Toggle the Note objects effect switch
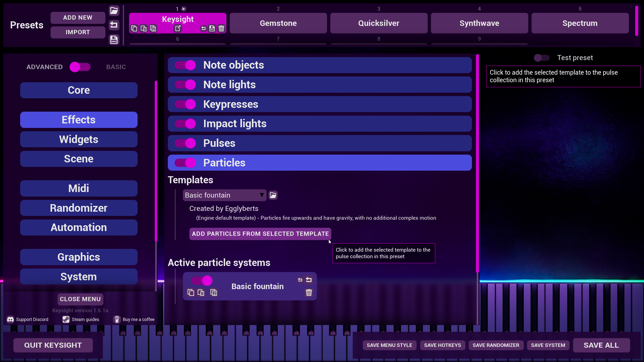 [185, 65]
